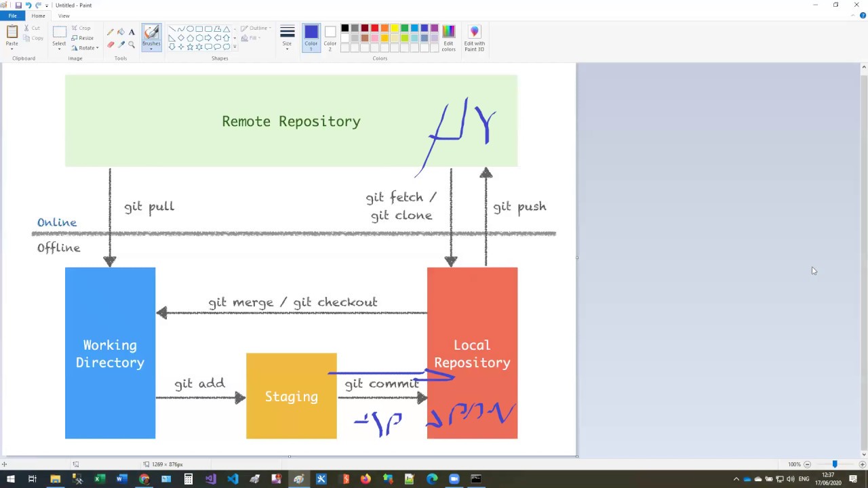The height and width of the screenshot is (488, 868).
Task: Pick the red color swatch
Action: [x=374, y=28]
